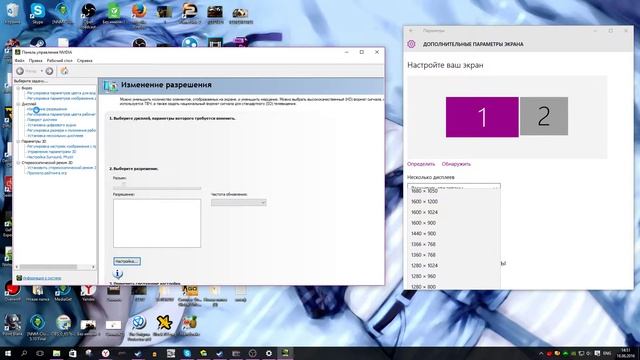Open the Yandex desktop shortcut
This screenshot has width=640, height=360.
click(88, 292)
